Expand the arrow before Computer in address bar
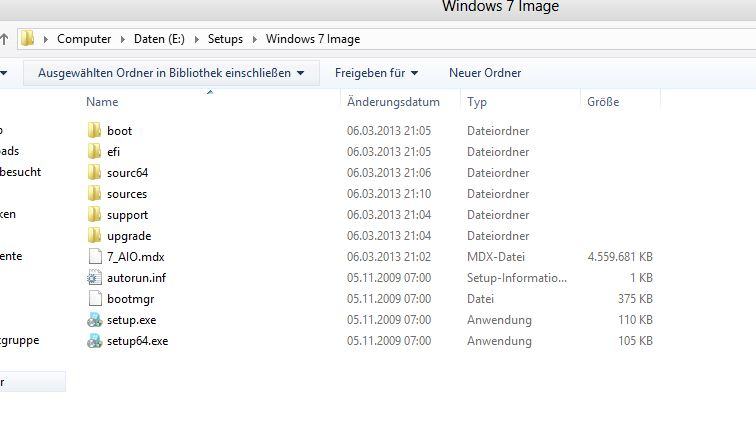The width and height of the screenshot is (756, 436). [x=46, y=39]
